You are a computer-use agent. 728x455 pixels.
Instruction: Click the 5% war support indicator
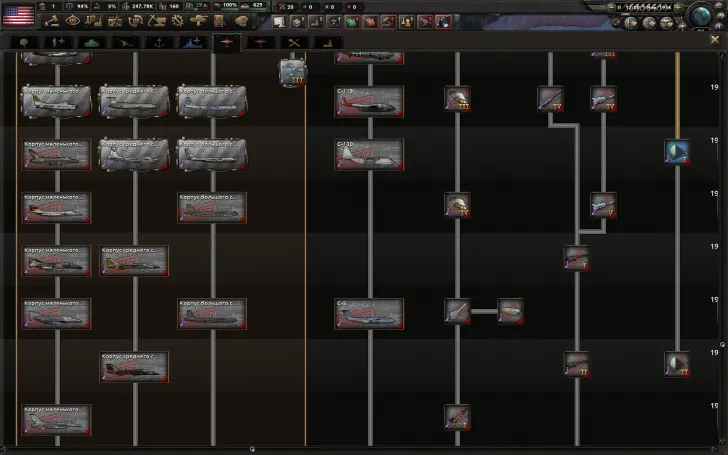click(x=106, y=6)
